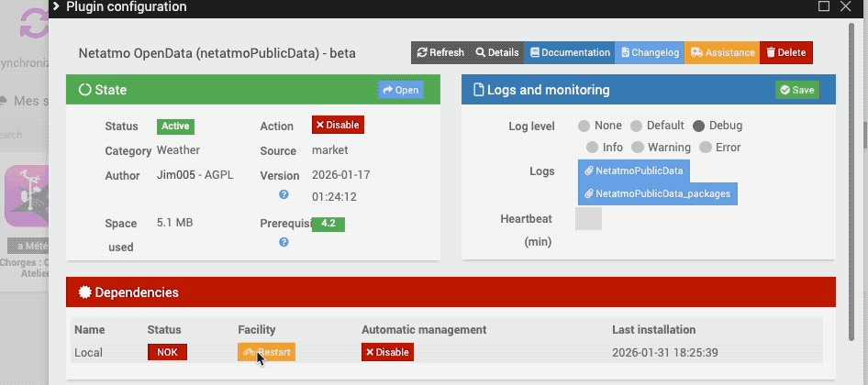Click the weather station plugin thumbnail behind dialog

coord(27,196)
